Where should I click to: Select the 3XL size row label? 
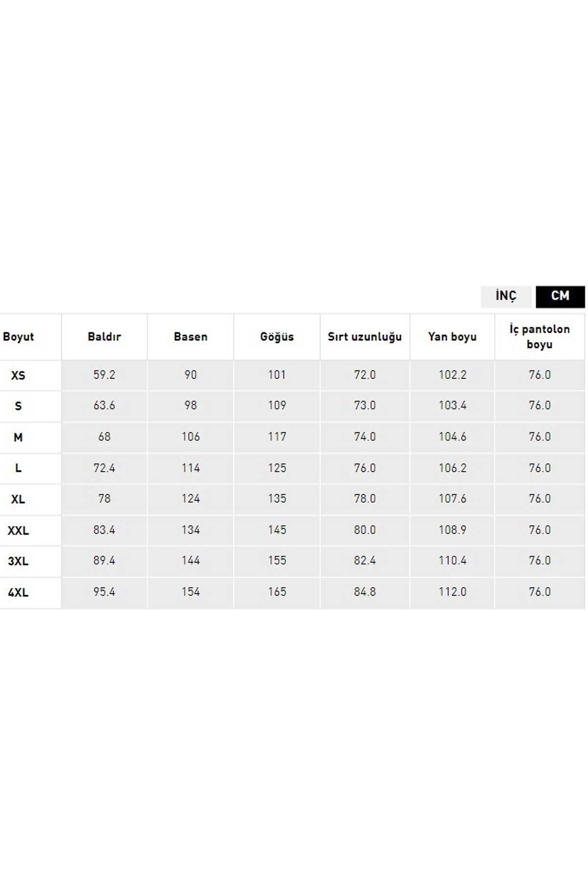click(x=18, y=562)
